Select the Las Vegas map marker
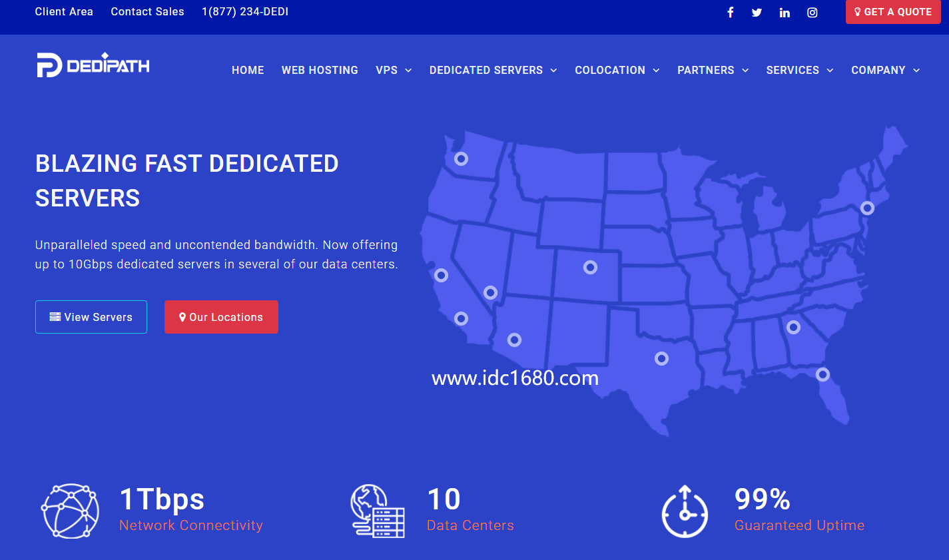 [x=490, y=292]
